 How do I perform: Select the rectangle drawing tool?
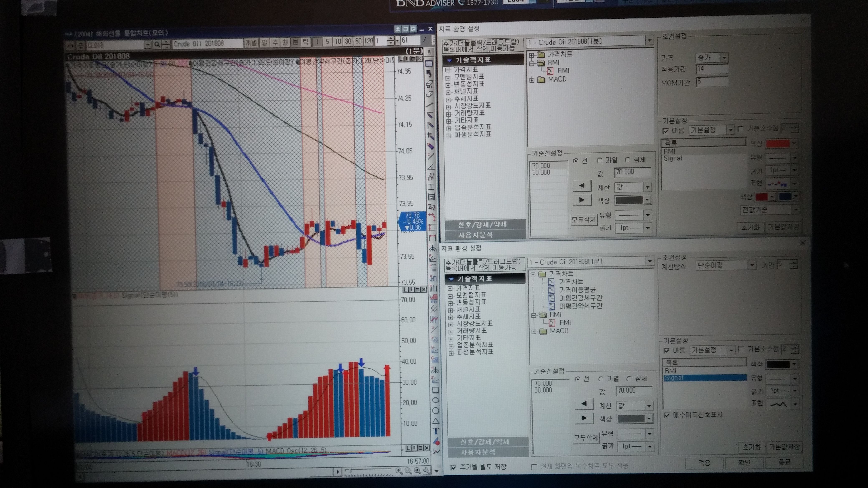point(435,390)
